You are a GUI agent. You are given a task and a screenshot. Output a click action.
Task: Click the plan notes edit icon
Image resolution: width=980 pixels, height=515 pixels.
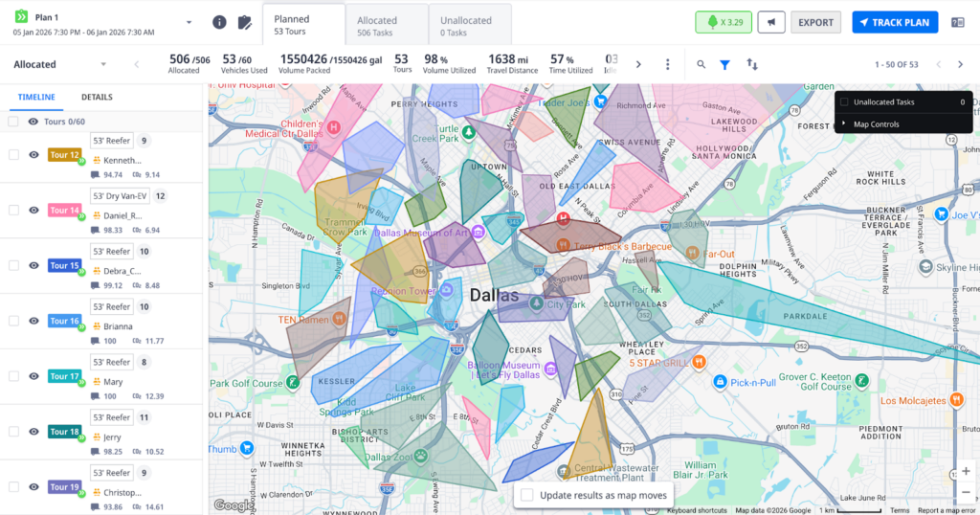[x=245, y=22]
